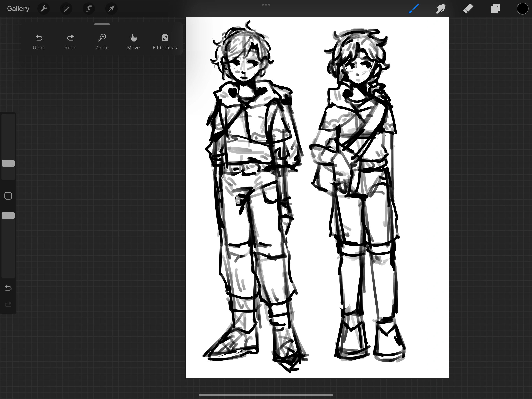Select the Paintbrush tool
Image resolution: width=532 pixels, height=399 pixels.
pyautogui.click(x=413, y=9)
